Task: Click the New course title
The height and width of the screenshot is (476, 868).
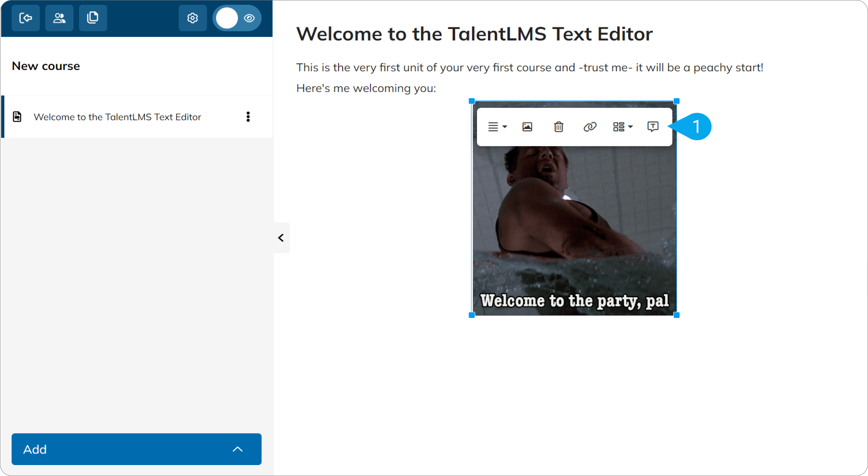Action: pos(46,66)
